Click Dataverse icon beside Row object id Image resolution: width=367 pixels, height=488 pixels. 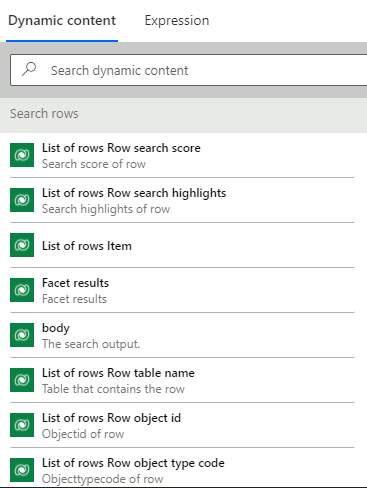pos(22,425)
